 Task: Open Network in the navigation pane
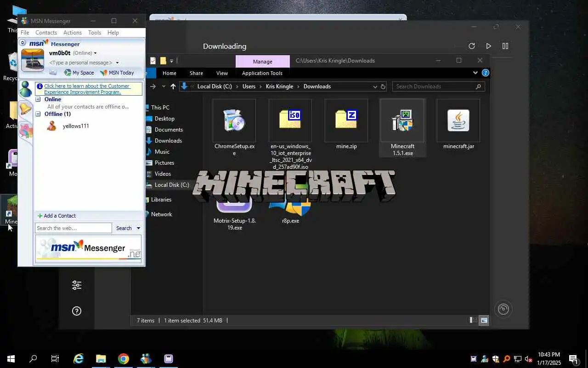point(161,214)
